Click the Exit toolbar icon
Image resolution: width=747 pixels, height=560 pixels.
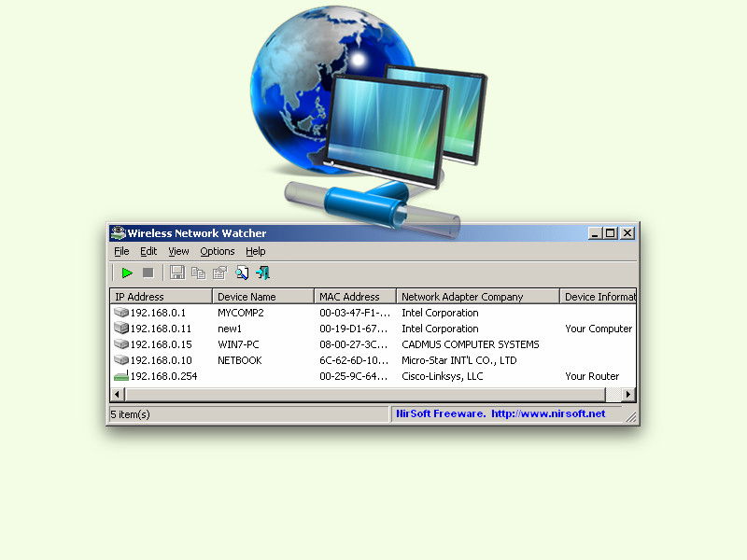(x=262, y=273)
